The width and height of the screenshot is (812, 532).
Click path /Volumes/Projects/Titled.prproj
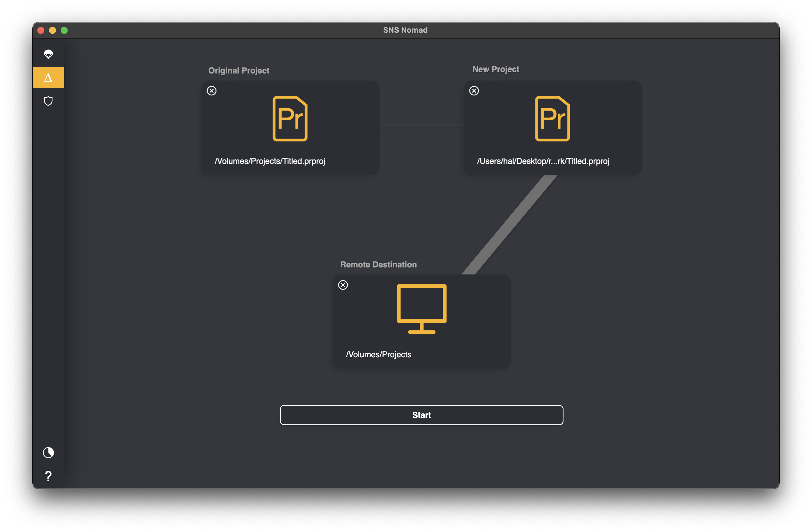[270, 161]
